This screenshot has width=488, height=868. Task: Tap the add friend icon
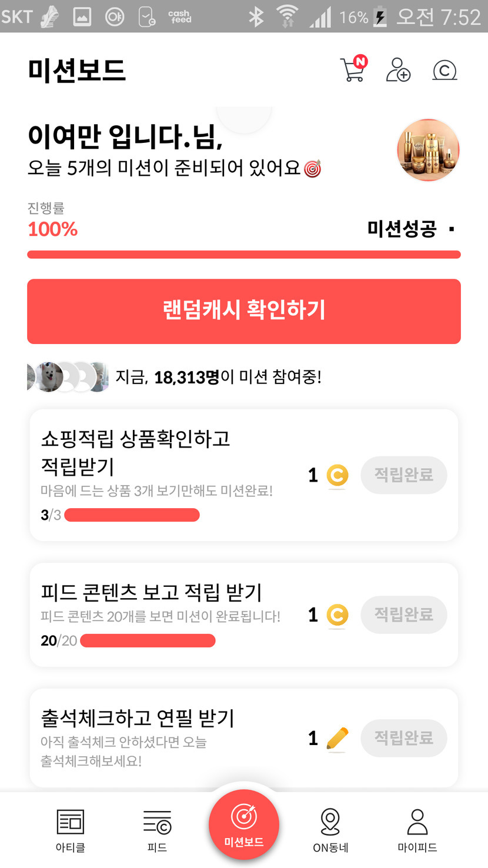(398, 70)
